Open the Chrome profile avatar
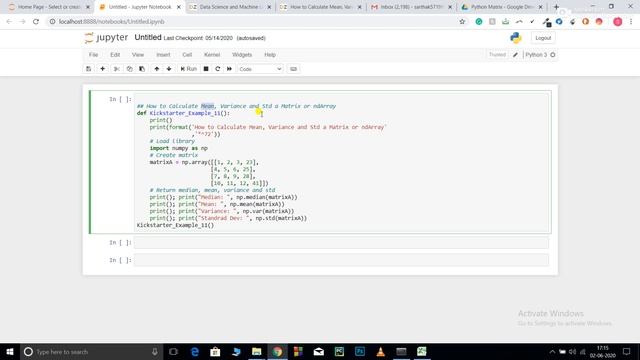 point(618,22)
